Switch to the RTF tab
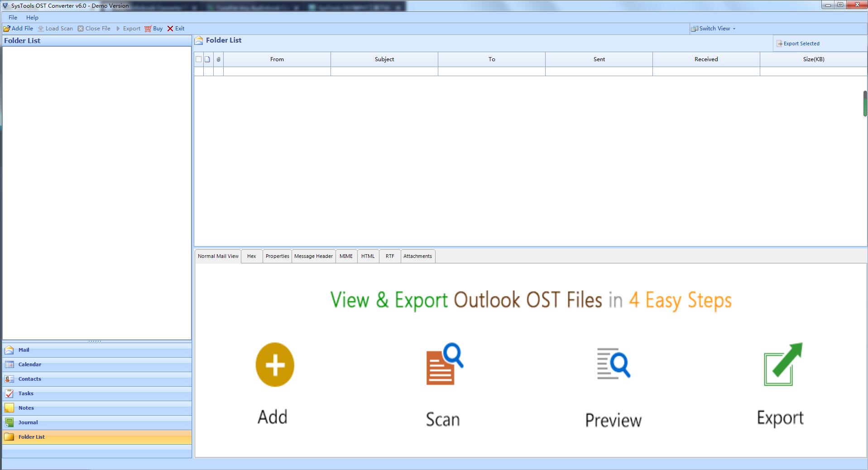Image resolution: width=868 pixels, height=470 pixels. click(390, 256)
